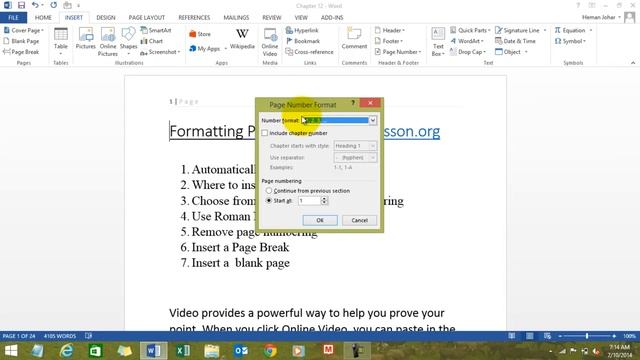640x360 pixels.
Task: Undo the last action
Action: pos(35,5)
